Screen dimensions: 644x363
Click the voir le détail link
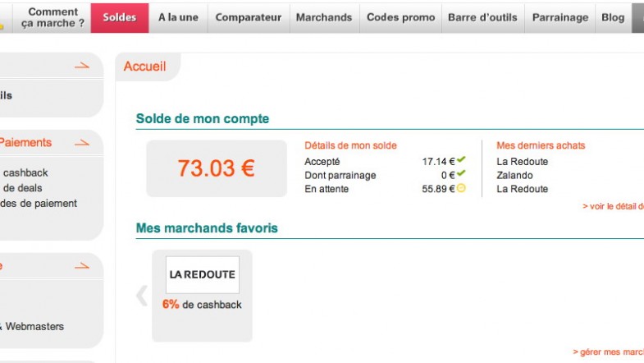[x=613, y=206]
